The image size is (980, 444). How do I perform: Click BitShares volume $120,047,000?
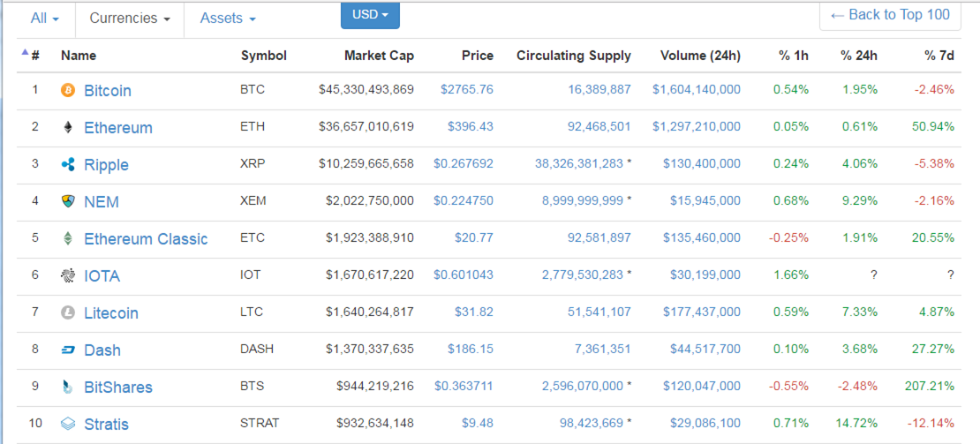point(702,387)
